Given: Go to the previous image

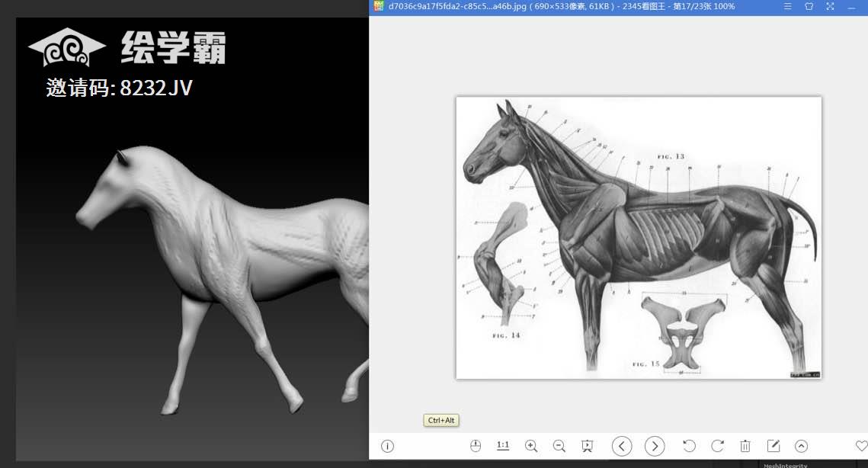Looking at the screenshot, I should (x=622, y=446).
